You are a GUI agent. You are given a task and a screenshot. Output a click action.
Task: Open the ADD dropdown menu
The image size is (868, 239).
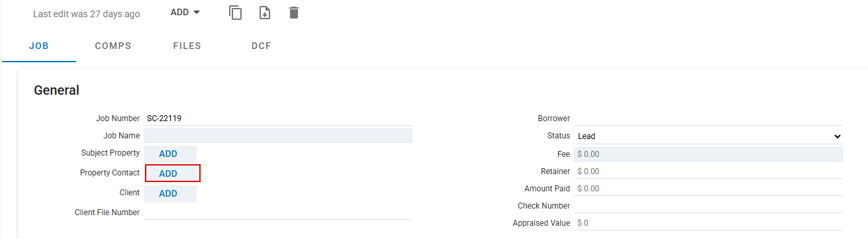(x=185, y=13)
